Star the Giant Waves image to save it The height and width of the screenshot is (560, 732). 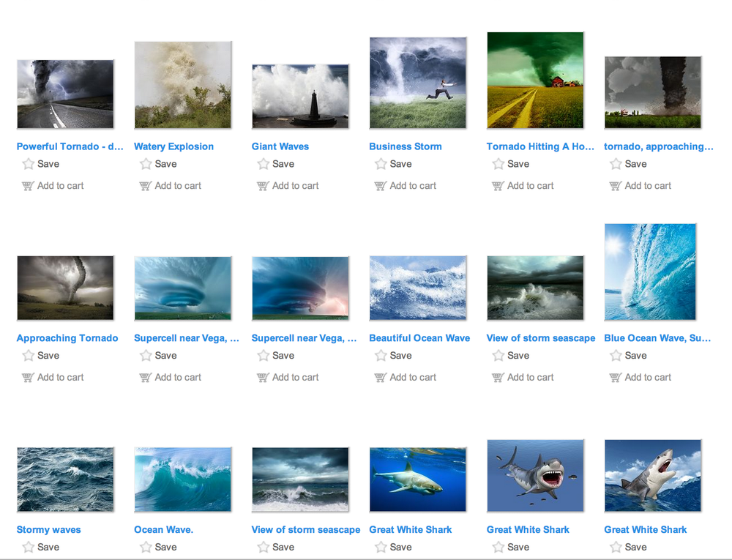(x=264, y=164)
